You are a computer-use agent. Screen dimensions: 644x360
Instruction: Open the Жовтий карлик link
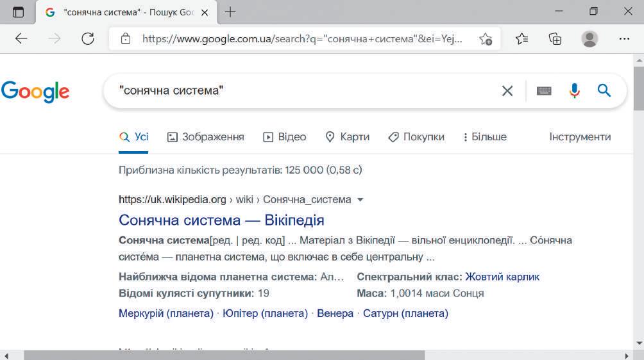(502, 277)
